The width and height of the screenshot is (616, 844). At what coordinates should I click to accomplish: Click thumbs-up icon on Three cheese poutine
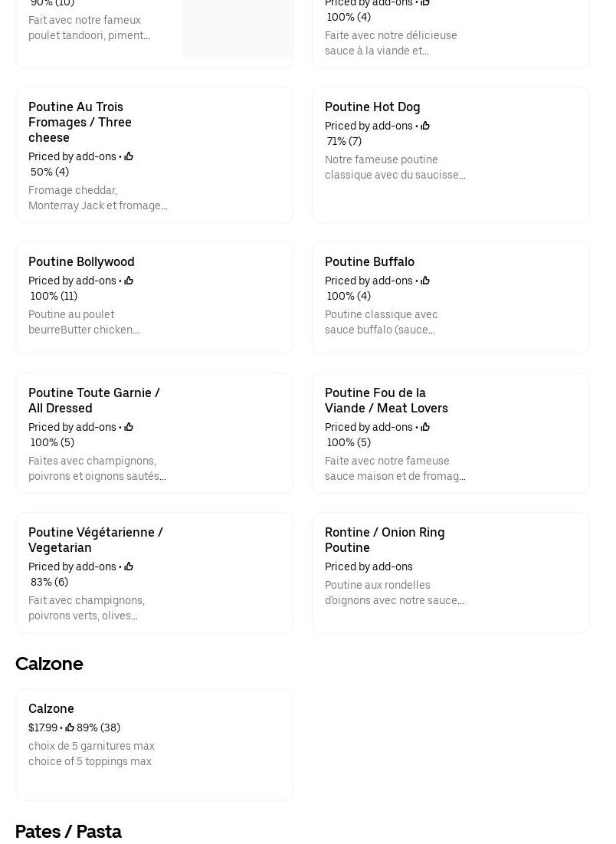[129, 156]
